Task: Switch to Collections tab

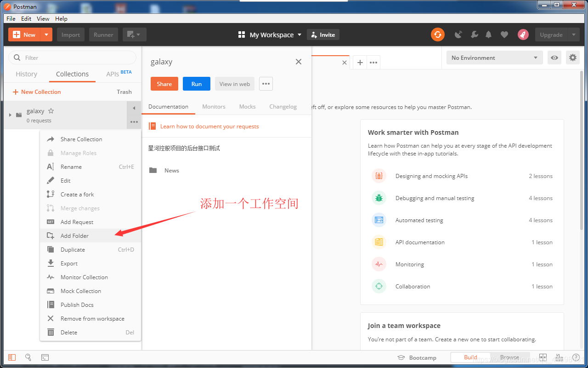Action: click(x=72, y=74)
